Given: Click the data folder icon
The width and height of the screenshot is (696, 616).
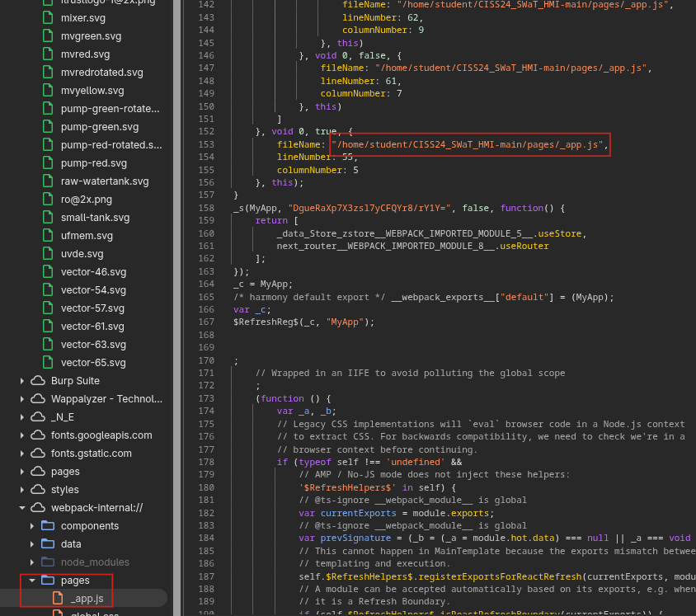Looking at the screenshot, I should [x=48, y=544].
